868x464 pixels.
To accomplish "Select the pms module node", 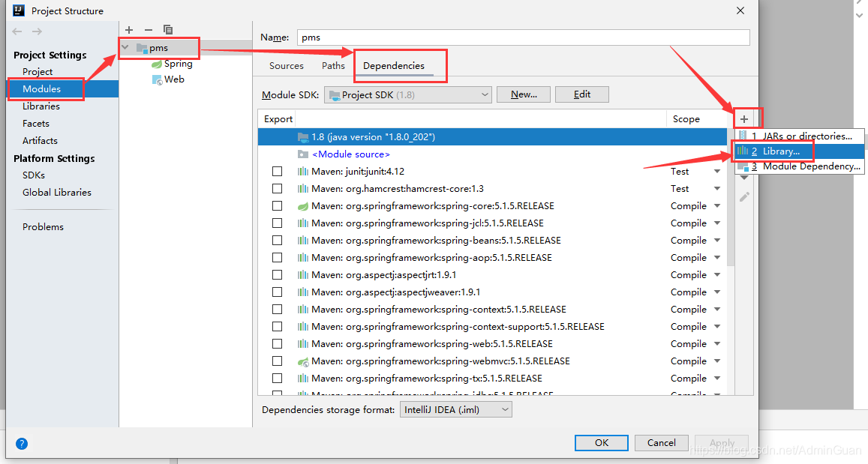I will tap(152, 47).
